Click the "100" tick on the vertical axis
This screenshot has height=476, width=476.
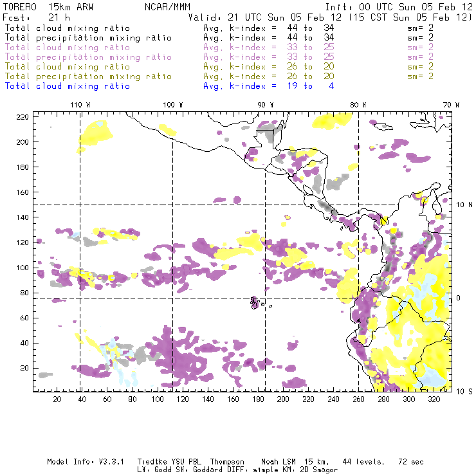coord(23,268)
